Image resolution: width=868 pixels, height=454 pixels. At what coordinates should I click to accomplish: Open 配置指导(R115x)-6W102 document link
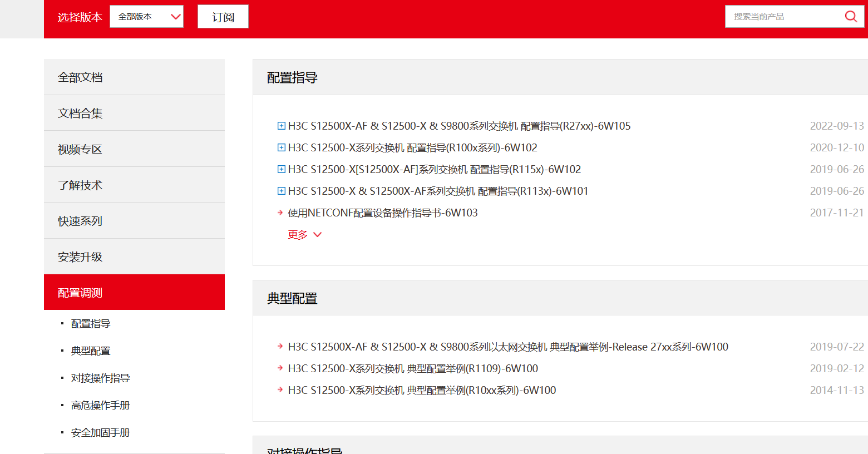pos(434,170)
